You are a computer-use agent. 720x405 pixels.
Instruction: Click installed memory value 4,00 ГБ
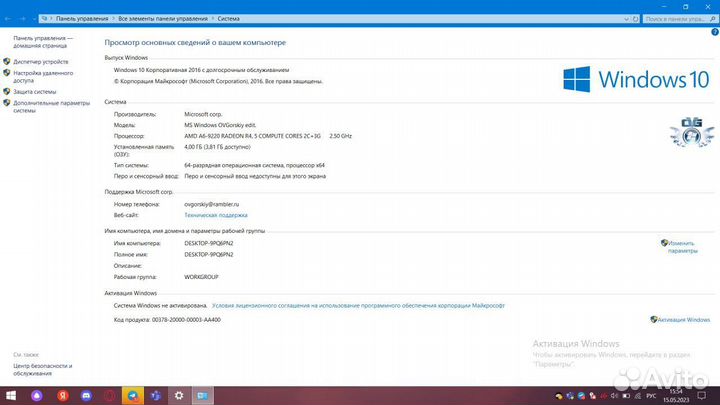coord(217,147)
